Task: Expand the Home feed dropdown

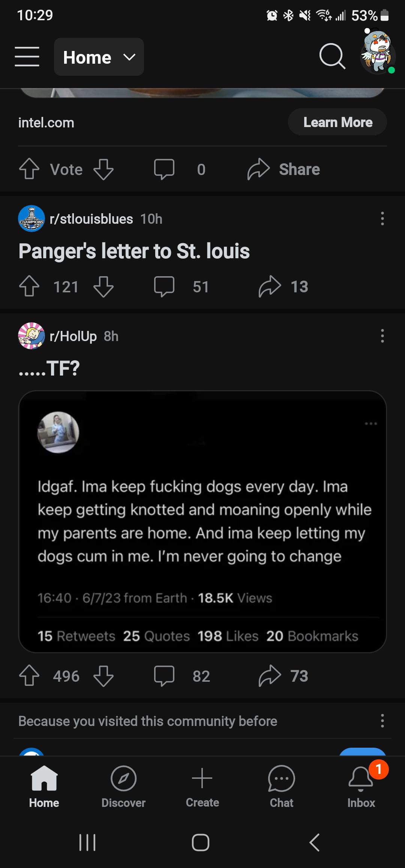Action: (99, 57)
